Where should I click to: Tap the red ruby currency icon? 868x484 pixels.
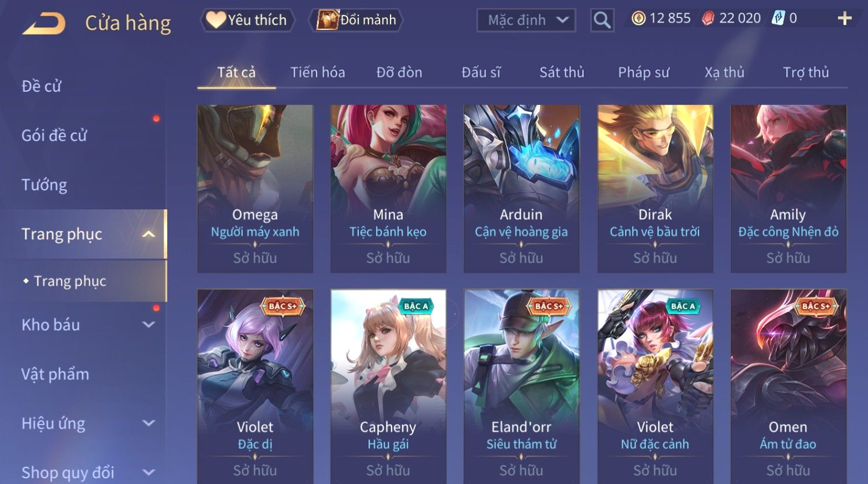coord(708,18)
